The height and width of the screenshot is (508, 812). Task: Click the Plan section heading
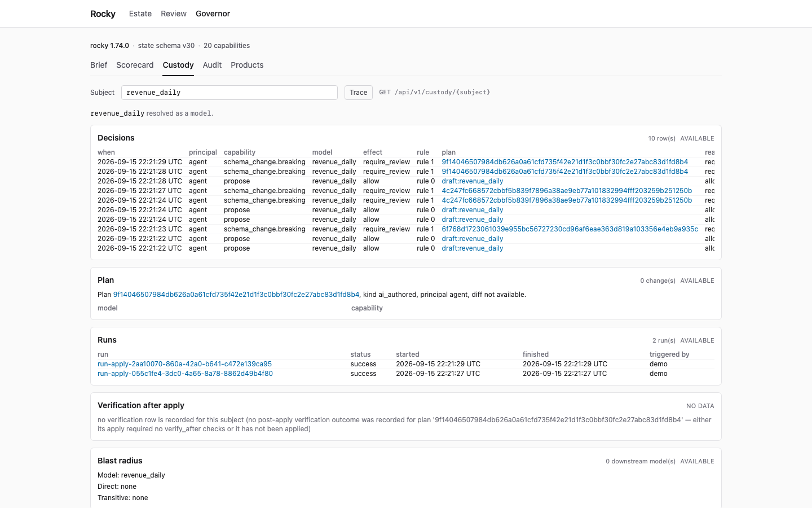(106, 280)
